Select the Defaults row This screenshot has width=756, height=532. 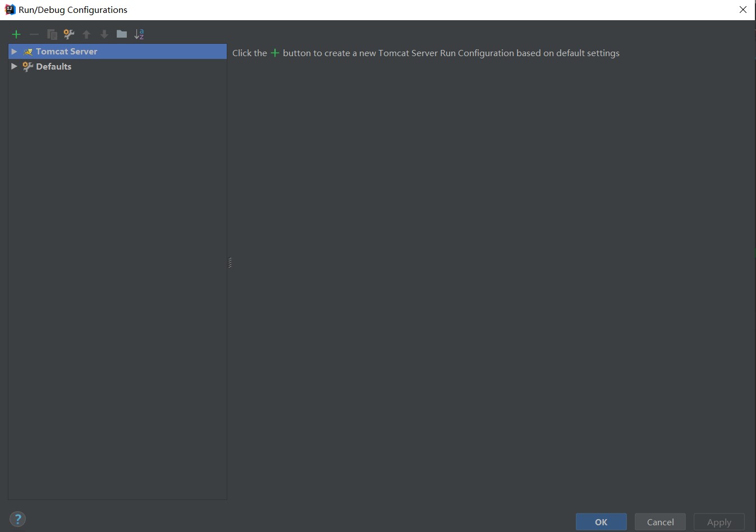(x=118, y=66)
